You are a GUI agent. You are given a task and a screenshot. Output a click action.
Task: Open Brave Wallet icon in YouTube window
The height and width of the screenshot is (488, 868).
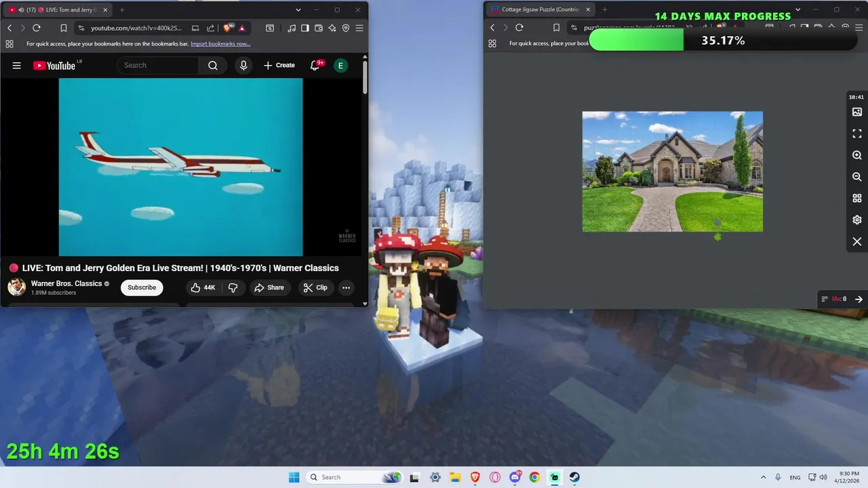tap(319, 28)
